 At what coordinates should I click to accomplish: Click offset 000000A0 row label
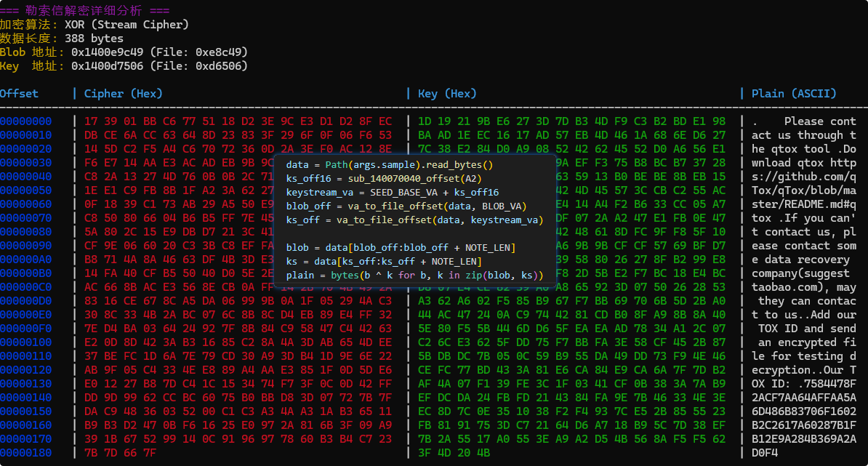click(26, 260)
